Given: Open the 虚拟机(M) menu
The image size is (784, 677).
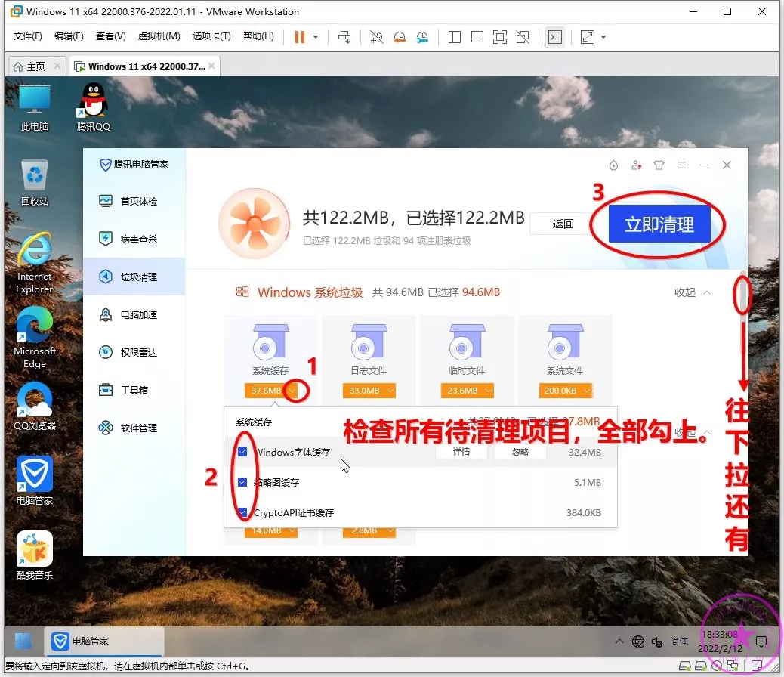Looking at the screenshot, I should point(159,36).
